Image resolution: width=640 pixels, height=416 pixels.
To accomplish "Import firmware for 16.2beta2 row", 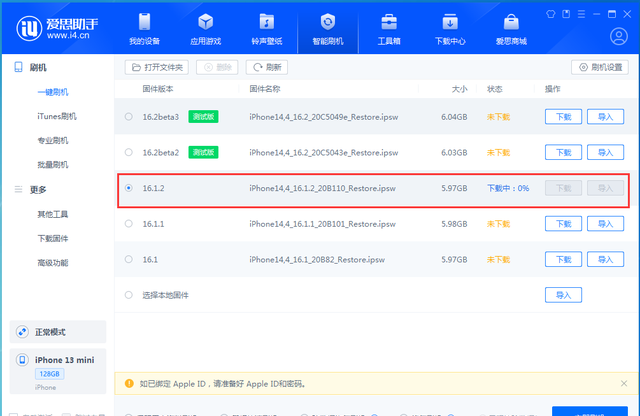I will (x=605, y=152).
